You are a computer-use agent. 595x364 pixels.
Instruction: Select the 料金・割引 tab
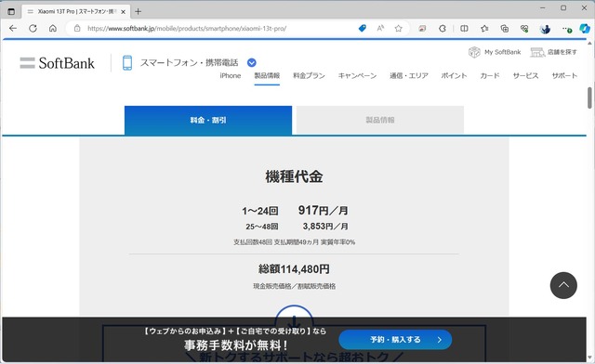coord(208,120)
